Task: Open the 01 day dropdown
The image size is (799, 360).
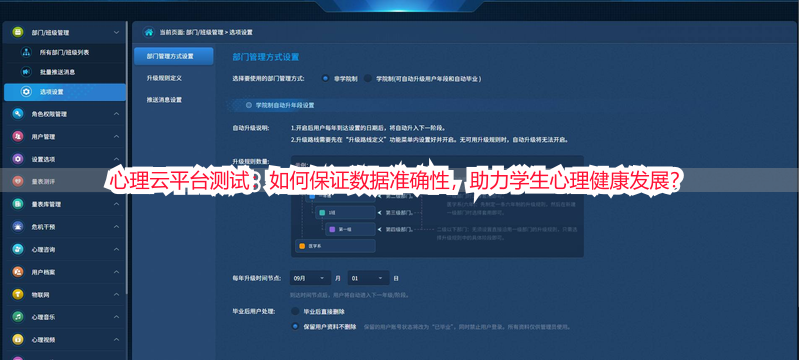Action: point(368,278)
